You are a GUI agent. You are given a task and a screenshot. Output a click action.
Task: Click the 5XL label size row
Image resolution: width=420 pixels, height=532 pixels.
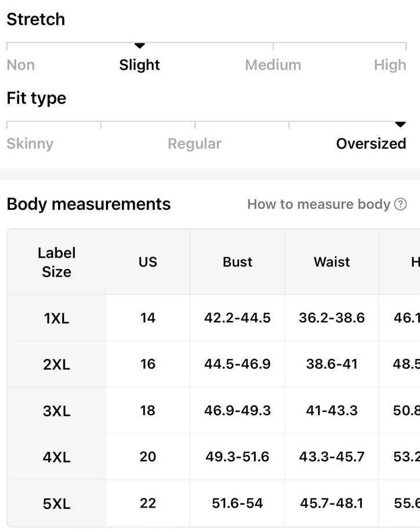(213, 503)
